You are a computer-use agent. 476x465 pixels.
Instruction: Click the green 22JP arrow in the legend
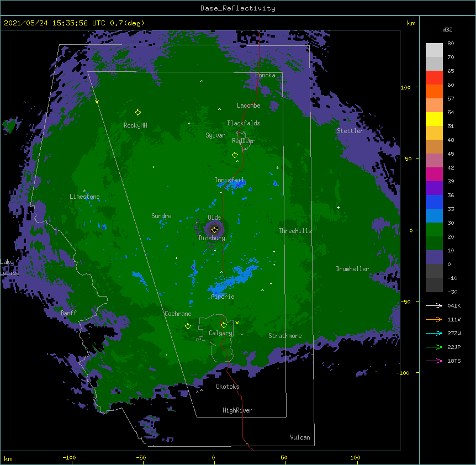[434, 347]
